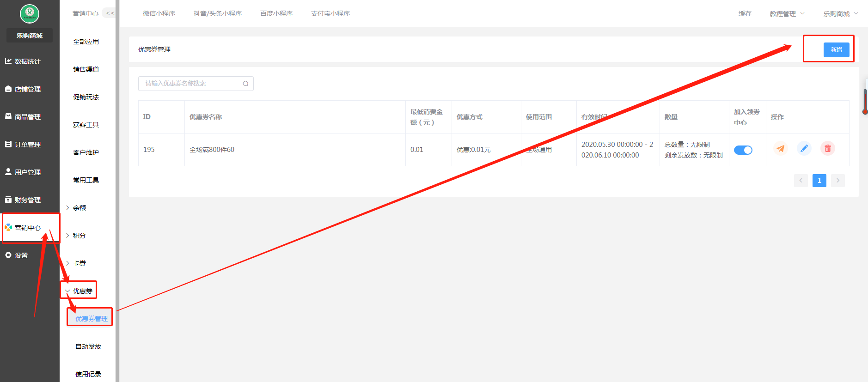Switch to 微信小程序 tab

click(x=159, y=13)
